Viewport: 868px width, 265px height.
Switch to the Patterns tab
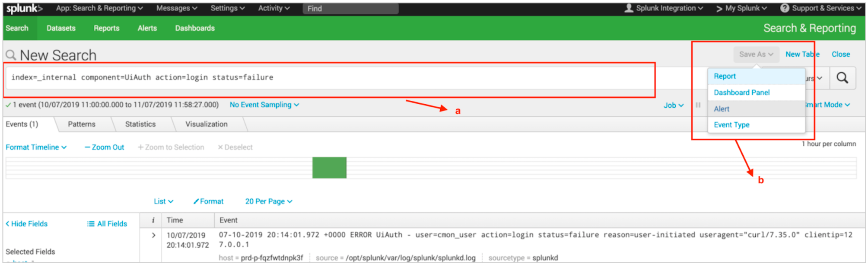(82, 124)
